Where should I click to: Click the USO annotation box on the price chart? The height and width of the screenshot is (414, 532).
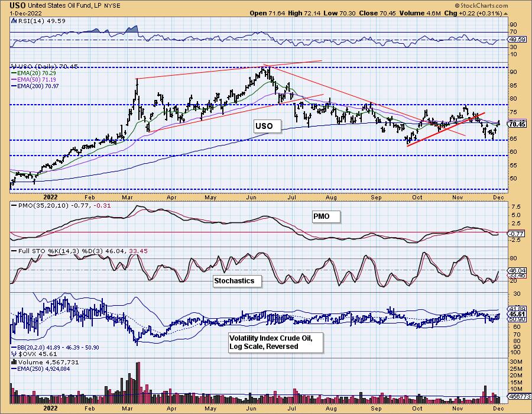pyautogui.click(x=268, y=126)
